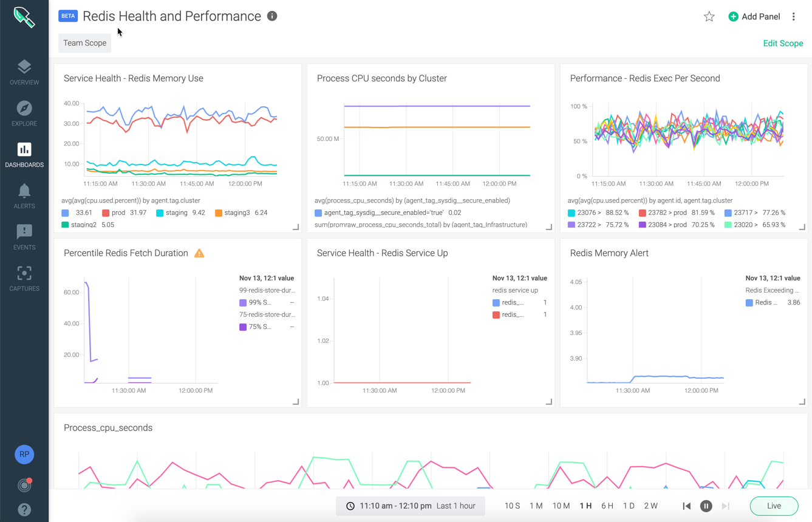The height and width of the screenshot is (522, 812).
Task: Click the Service Health - Redis Memory Use title
Action: pos(134,78)
